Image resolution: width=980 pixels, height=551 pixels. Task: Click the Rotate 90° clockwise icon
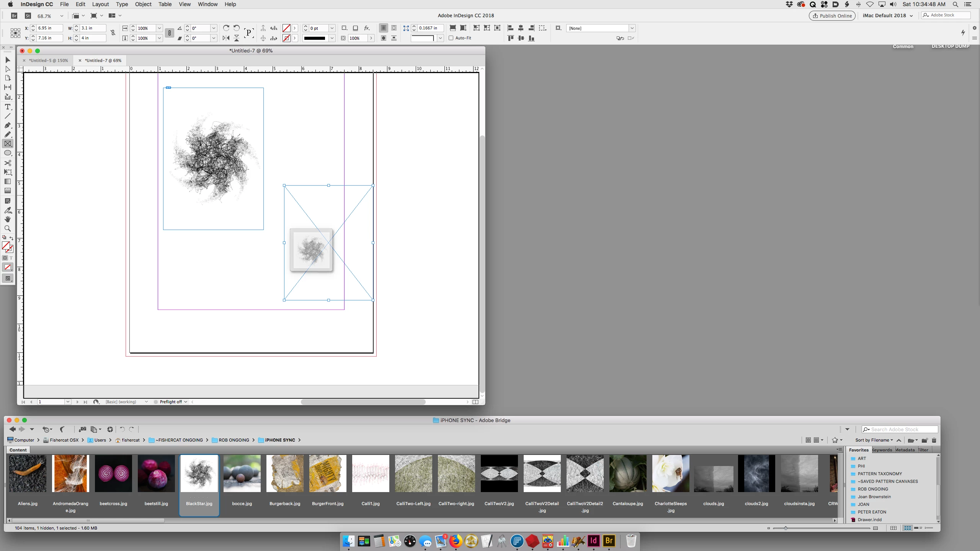(x=226, y=28)
